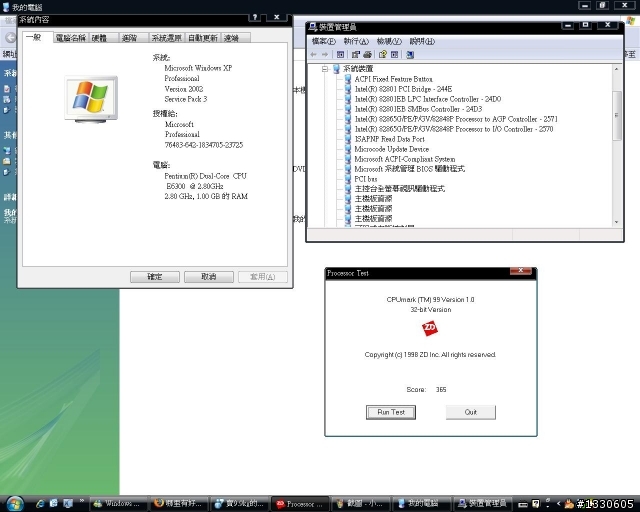This screenshot has height=512, width=640.
Task: Switch to 我的電腦 taskbar button
Action: point(422,504)
